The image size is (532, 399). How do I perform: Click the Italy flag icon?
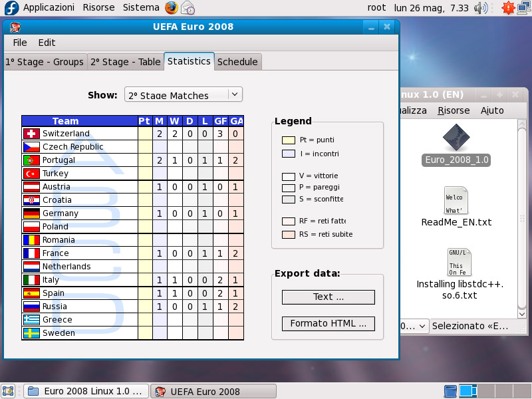click(x=31, y=280)
